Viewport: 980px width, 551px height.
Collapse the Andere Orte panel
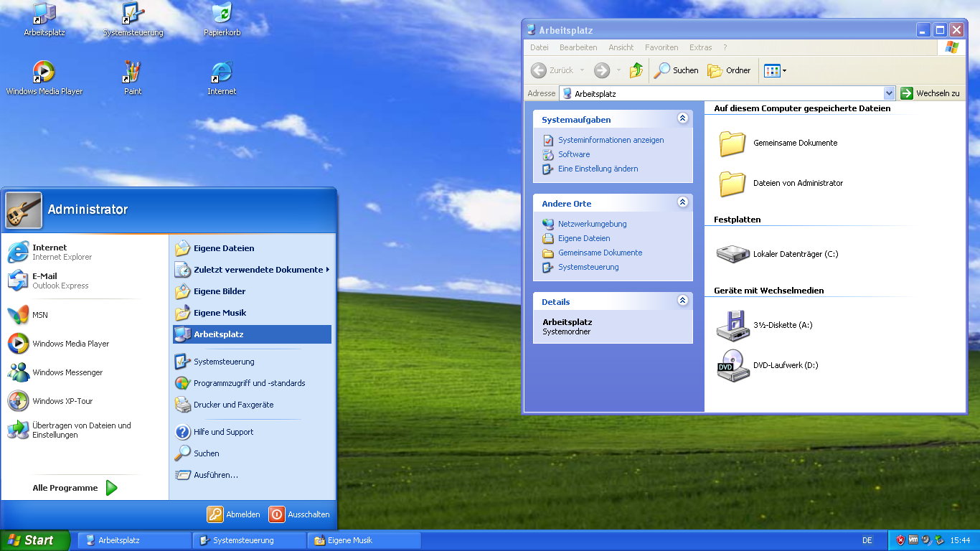(682, 202)
